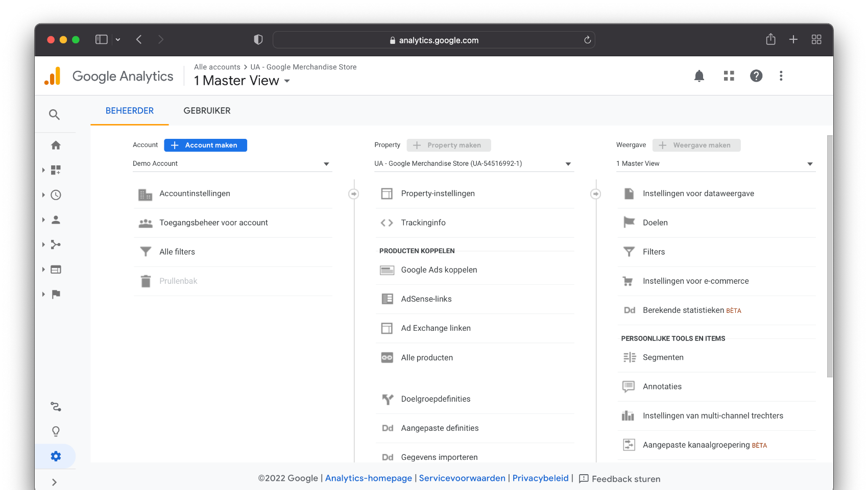
Task: Click the vertical scrollbar on the right
Action: coord(830,256)
